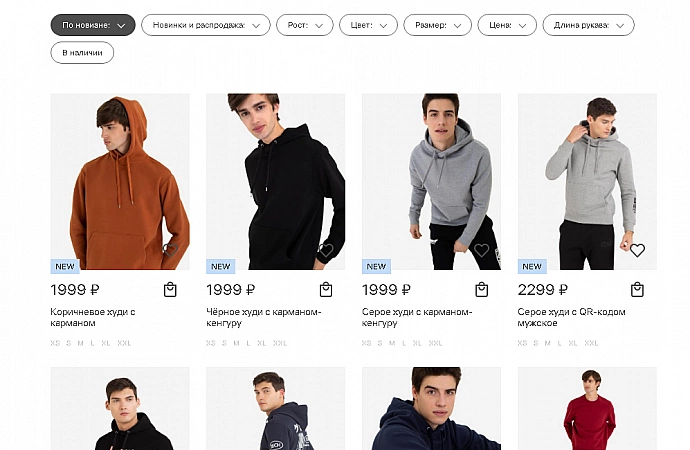Click NEW badge on brown hoodie
This screenshot has height=450, width=690.
[65, 267]
